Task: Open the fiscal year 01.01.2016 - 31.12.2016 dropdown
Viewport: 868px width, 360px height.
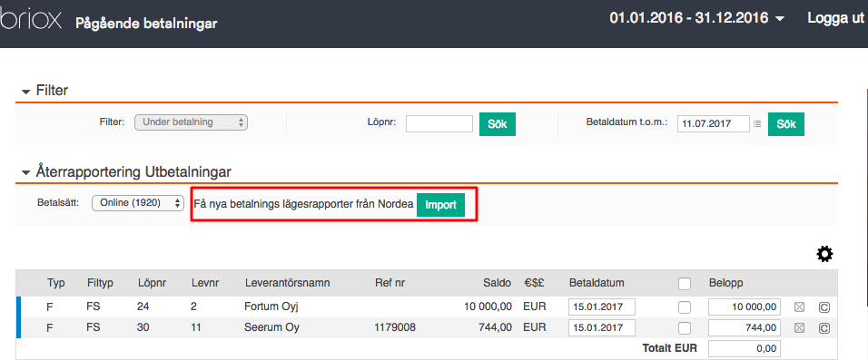Action: [697, 18]
